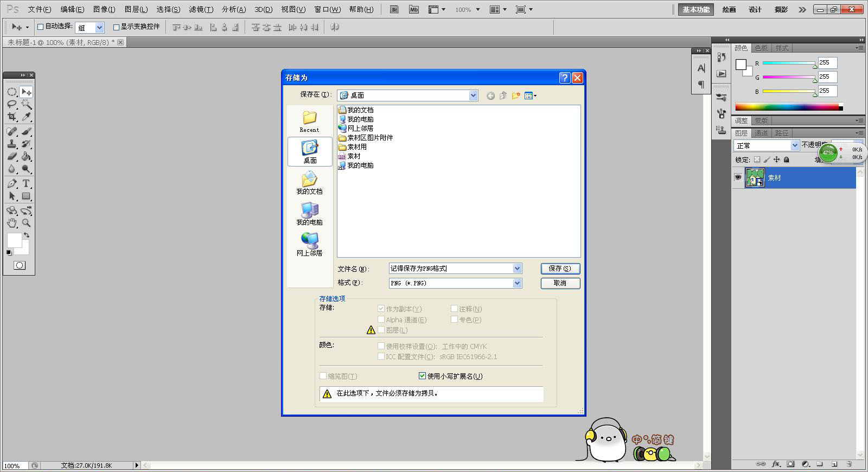Open the 组 auto-select dropdown
Viewport: 868px width, 472px height.
coord(99,27)
